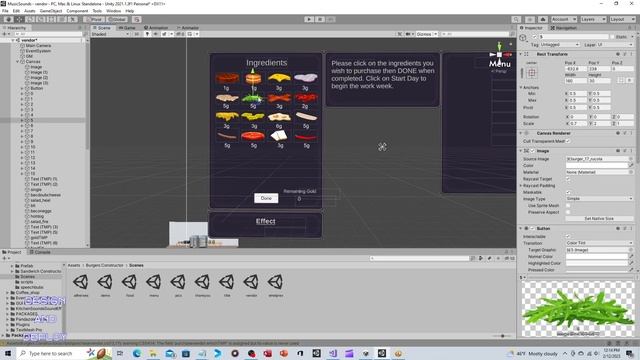Image resolution: width=640 pixels, height=360 pixels.
Task: Toggle the Global handle rotation button
Action: [x=117, y=19]
